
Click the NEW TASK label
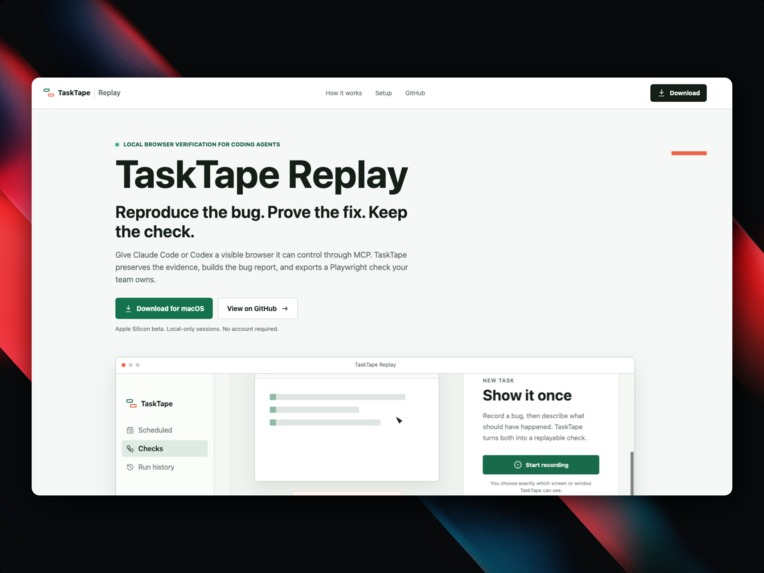498,381
